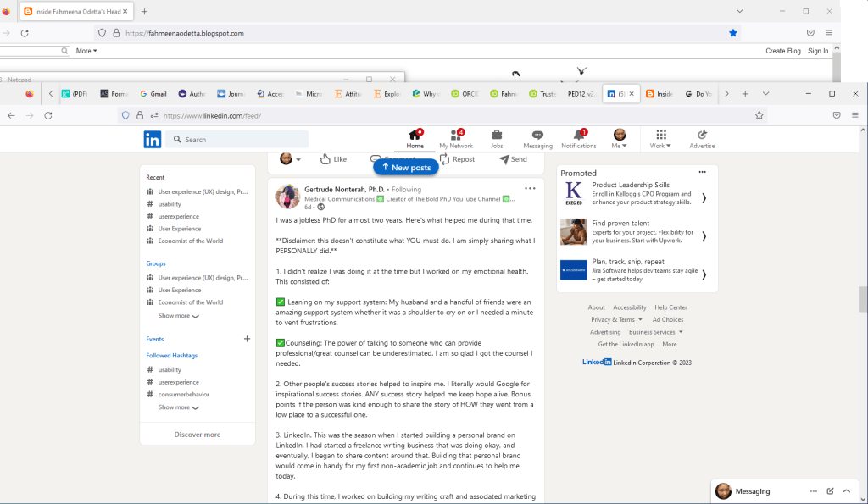Screen dimensions: 868x504
Task: Switch to the ORCID browser tab
Action: click(x=464, y=94)
